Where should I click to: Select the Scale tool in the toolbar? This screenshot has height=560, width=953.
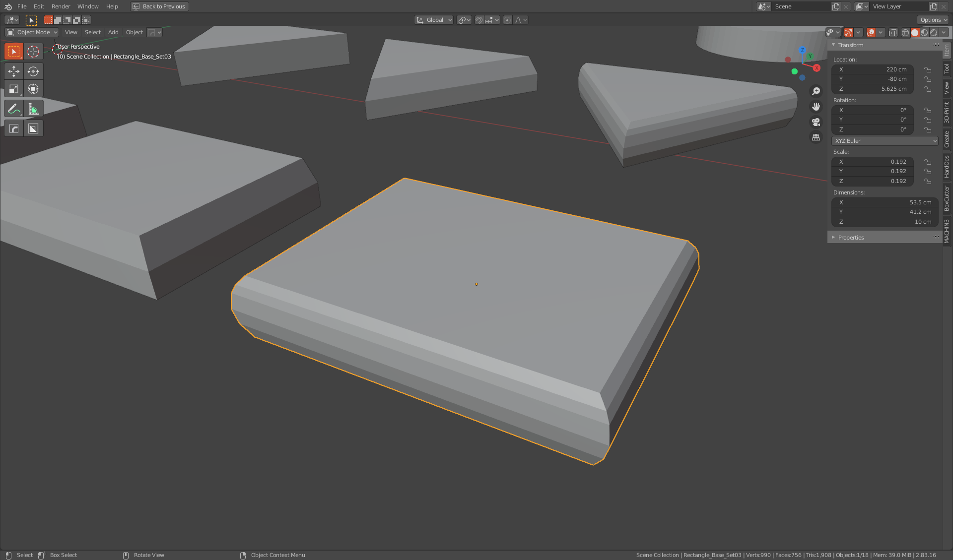14,89
